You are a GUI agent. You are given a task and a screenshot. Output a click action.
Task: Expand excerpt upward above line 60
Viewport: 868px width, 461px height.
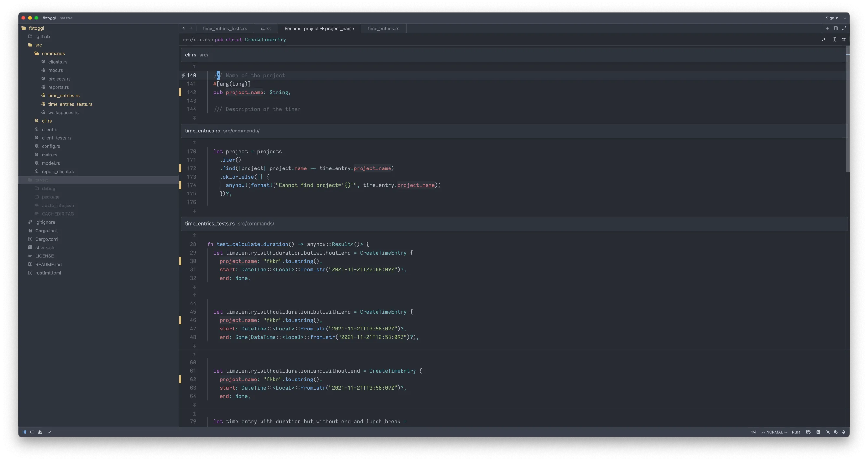(194, 355)
